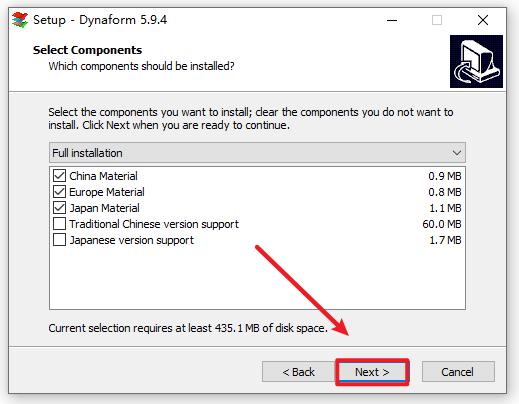Click the setup computer image in header

click(x=476, y=61)
